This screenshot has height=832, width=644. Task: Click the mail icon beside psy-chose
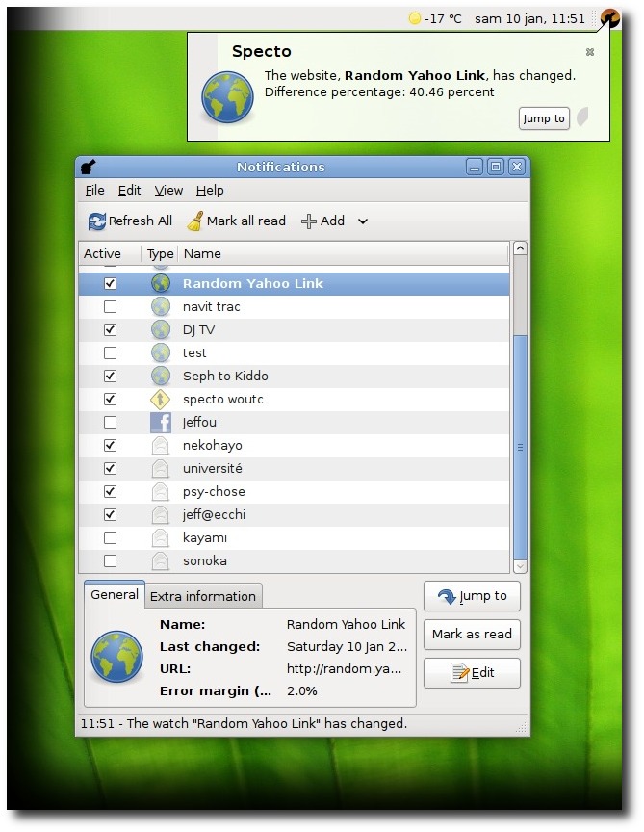tap(161, 491)
